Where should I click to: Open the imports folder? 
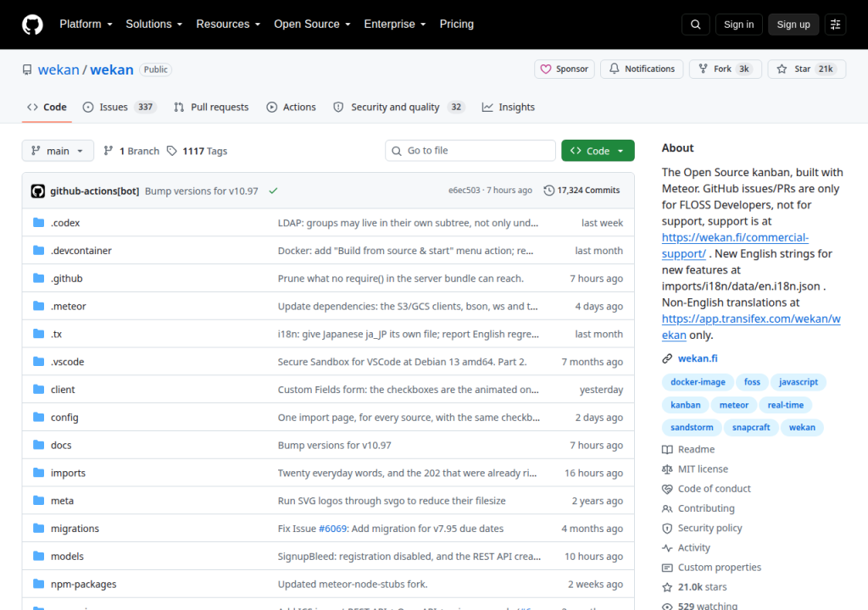[x=68, y=473]
